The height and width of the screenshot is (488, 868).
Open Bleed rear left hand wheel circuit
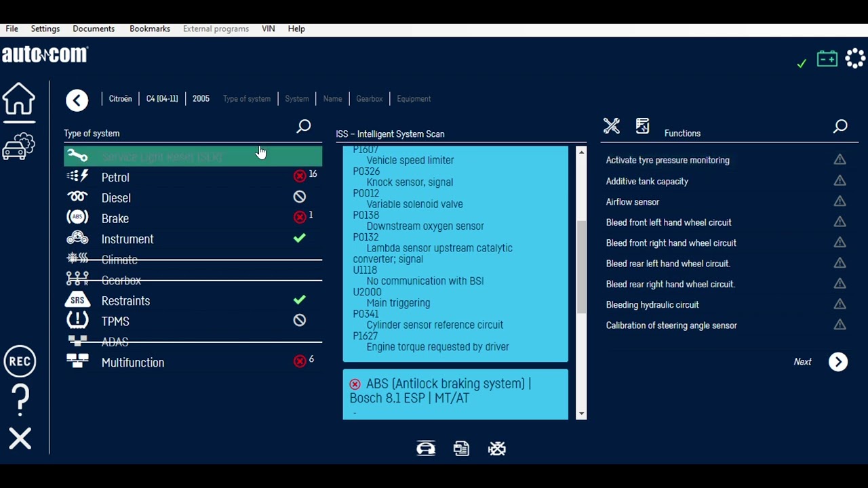click(x=668, y=264)
